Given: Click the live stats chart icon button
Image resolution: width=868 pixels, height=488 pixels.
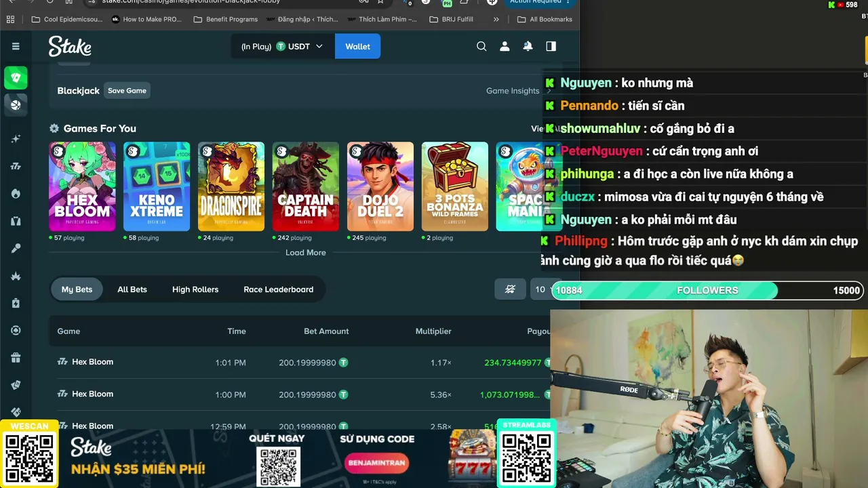Looking at the screenshot, I should (511, 289).
